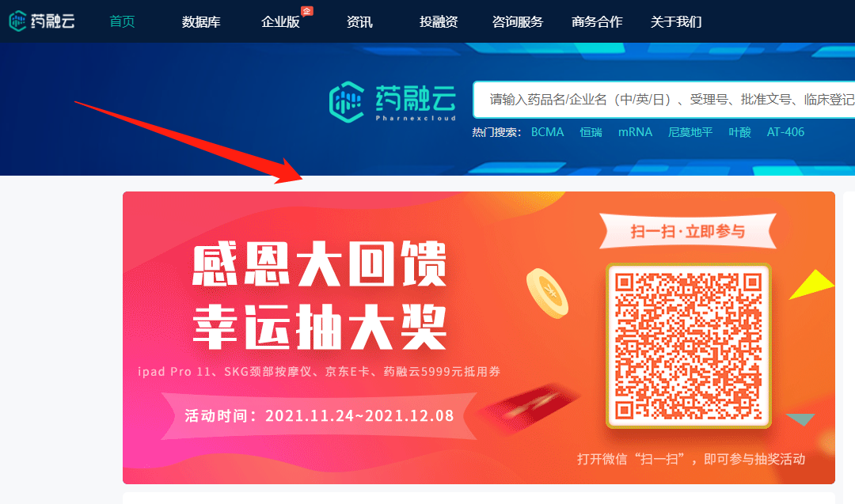
Task: Open the 资讯 section
Action: click(x=359, y=22)
